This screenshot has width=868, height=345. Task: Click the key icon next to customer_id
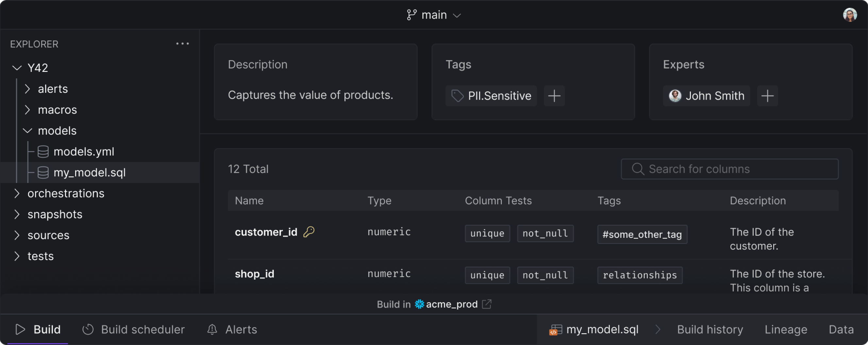(309, 231)
